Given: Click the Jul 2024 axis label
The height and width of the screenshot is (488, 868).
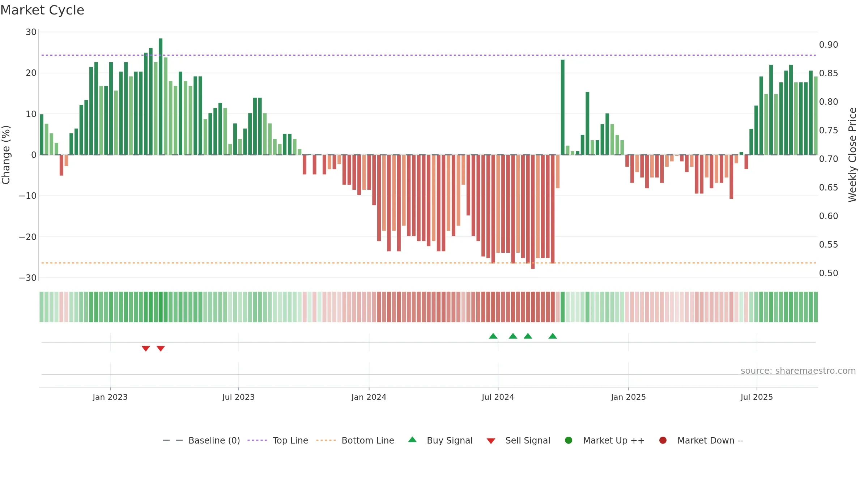Looking at the screenshot, I should pos(498,397).
